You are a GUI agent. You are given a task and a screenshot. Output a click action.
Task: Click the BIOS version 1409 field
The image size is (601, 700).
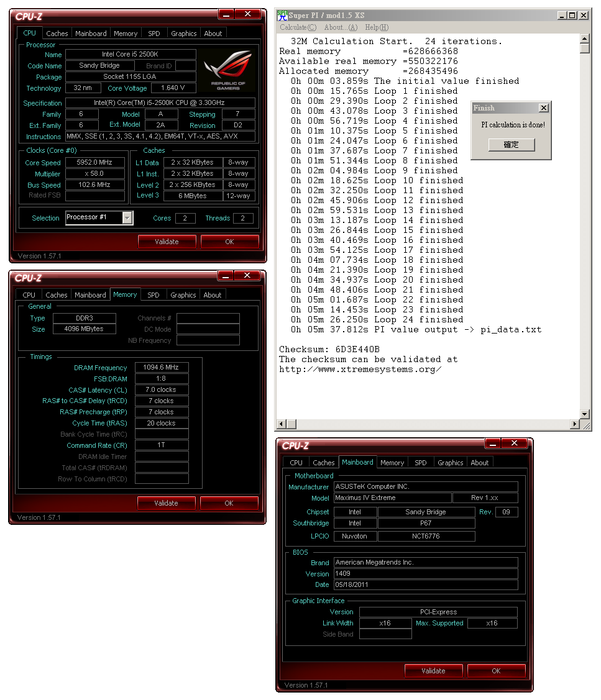(426, 574)
